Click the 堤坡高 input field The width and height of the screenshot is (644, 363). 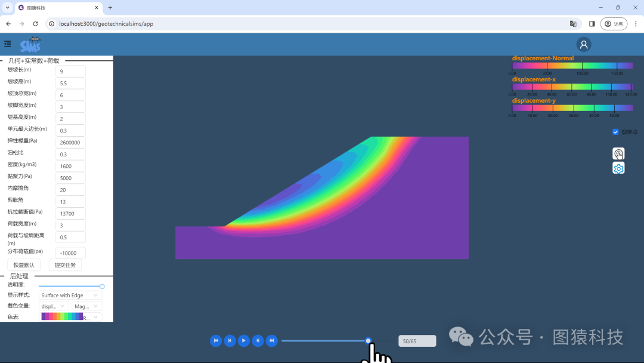click(x=70, y=83)
